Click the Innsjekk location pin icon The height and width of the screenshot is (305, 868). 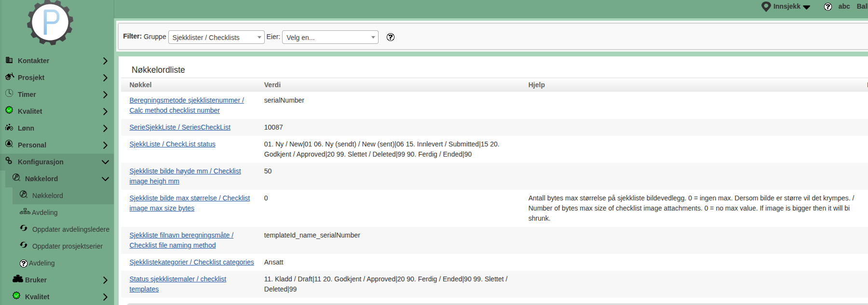[766, 7]
